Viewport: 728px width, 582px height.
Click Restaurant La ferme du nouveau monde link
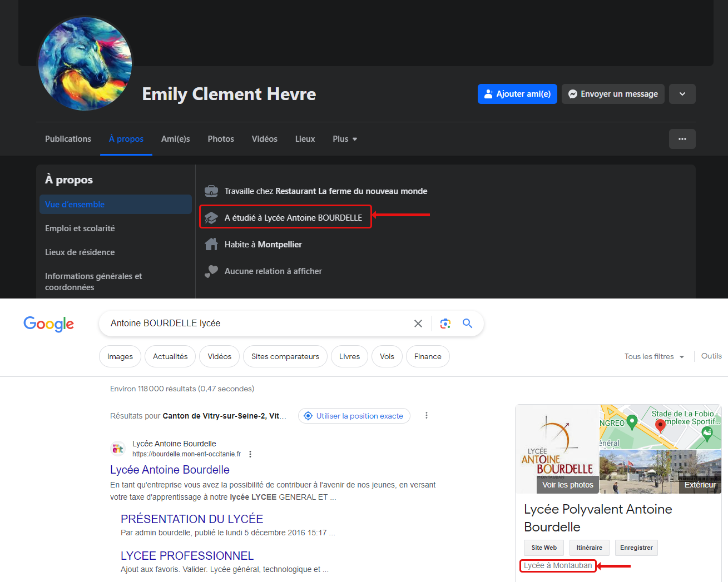[351, 191]
